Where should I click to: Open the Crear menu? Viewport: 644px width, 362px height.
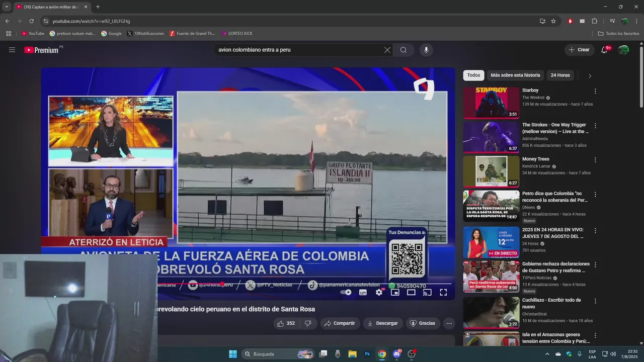(x=579, y=50)
